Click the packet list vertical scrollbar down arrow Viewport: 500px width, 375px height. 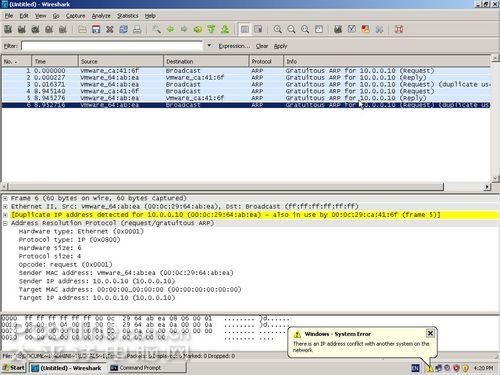(x=495, y=178)
